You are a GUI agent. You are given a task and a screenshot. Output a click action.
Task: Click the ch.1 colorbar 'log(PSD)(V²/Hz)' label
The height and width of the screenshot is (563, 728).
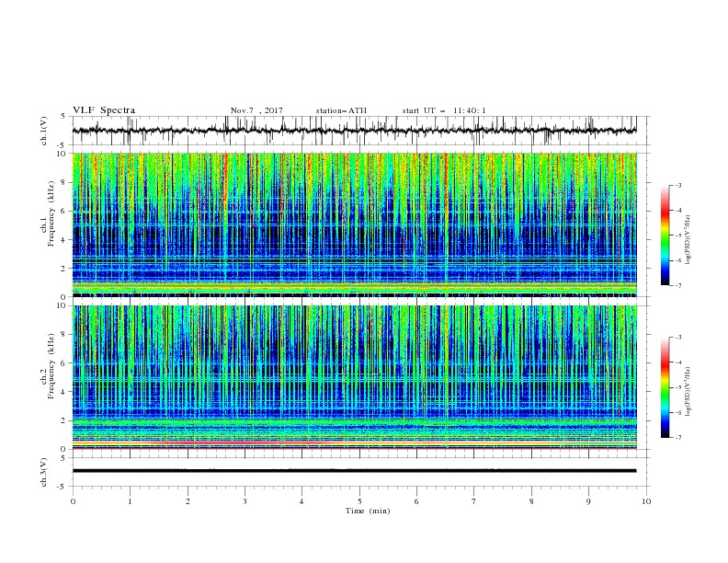[688, 240]
